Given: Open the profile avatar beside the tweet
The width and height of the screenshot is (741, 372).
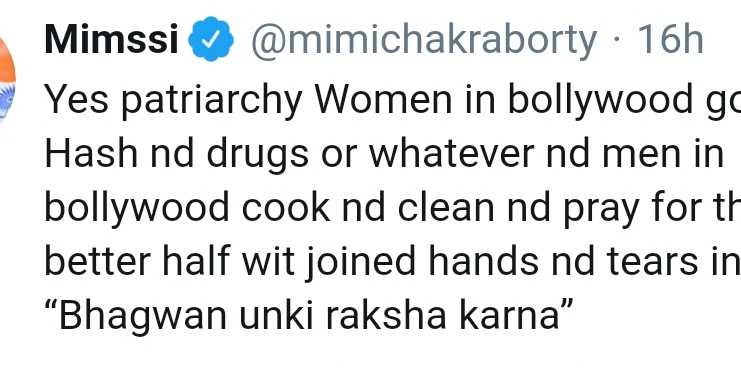Looking at the screenshot, I should (x=7, y=80).
